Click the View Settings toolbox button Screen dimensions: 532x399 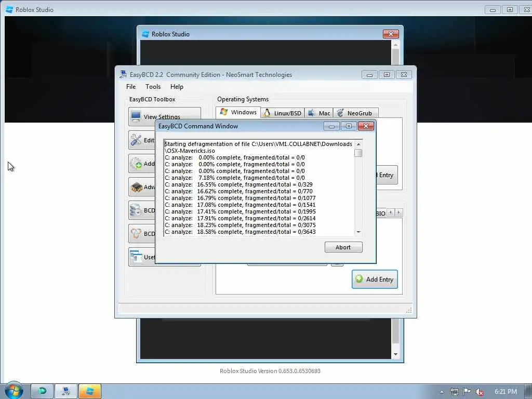coord(165,116)
